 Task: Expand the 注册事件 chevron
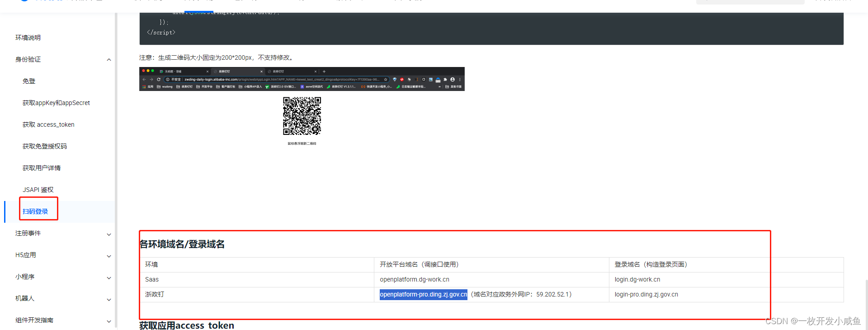(109, 234)
